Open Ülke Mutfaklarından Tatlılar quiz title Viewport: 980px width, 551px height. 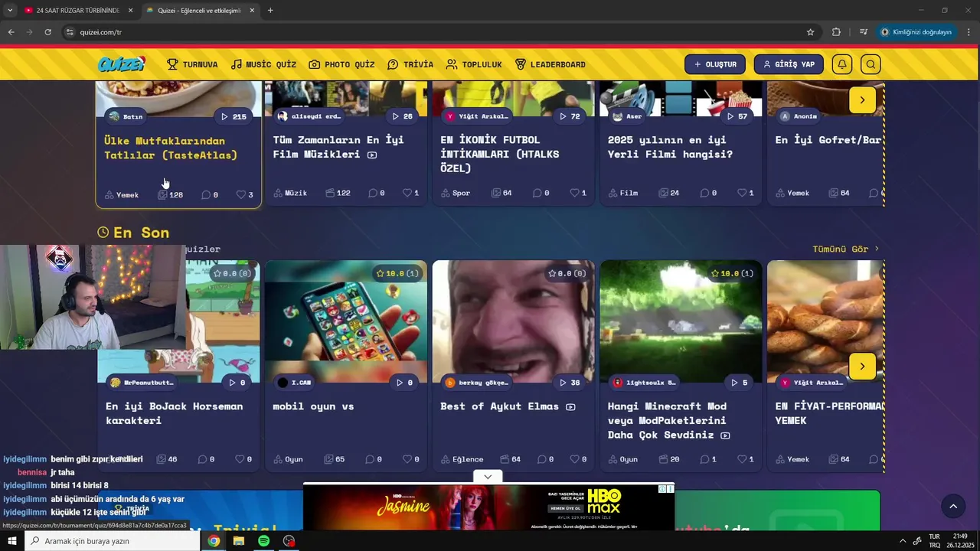[171, 148]
